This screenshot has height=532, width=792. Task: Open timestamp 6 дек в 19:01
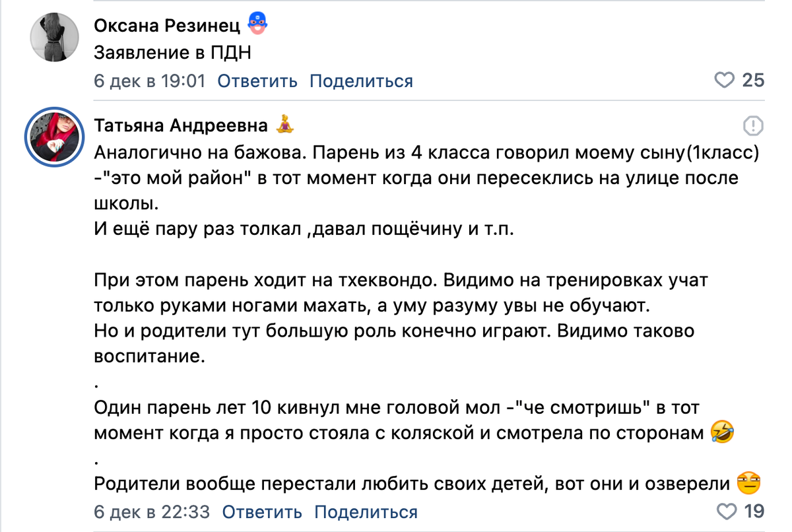click(x=149, y=81)
